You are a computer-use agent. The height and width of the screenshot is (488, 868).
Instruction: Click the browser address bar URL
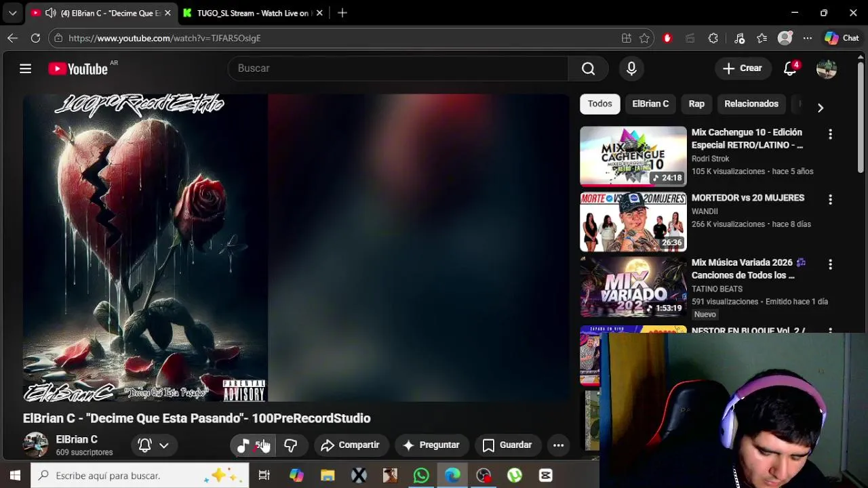[x=165, y=38]
